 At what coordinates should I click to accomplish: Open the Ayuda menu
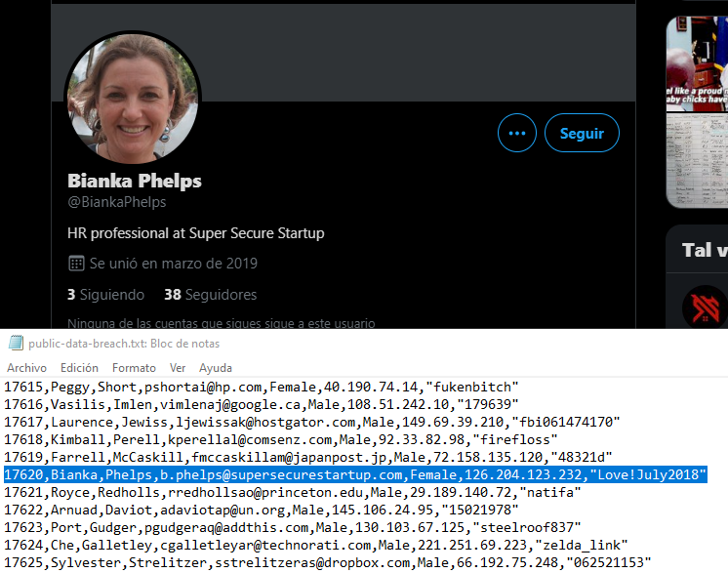[216, 368]
